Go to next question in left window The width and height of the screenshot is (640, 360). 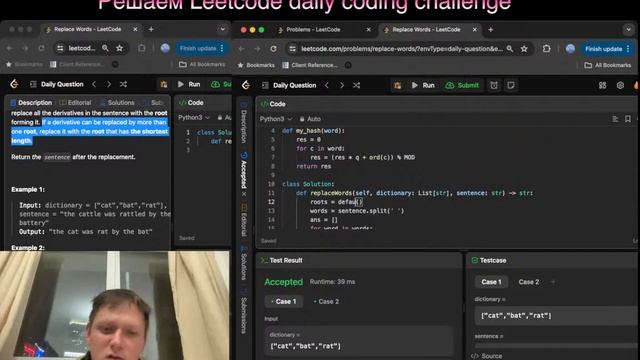coord(109,84)
